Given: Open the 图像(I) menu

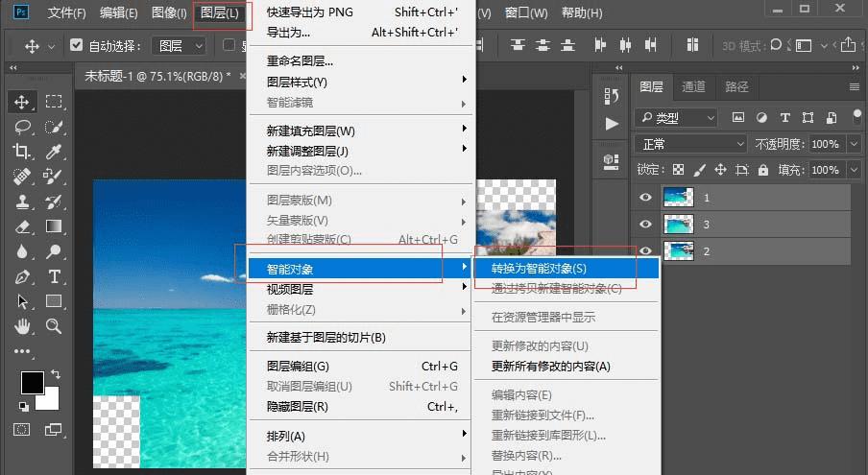Looking at the screenshot, I should click(169, 12).
